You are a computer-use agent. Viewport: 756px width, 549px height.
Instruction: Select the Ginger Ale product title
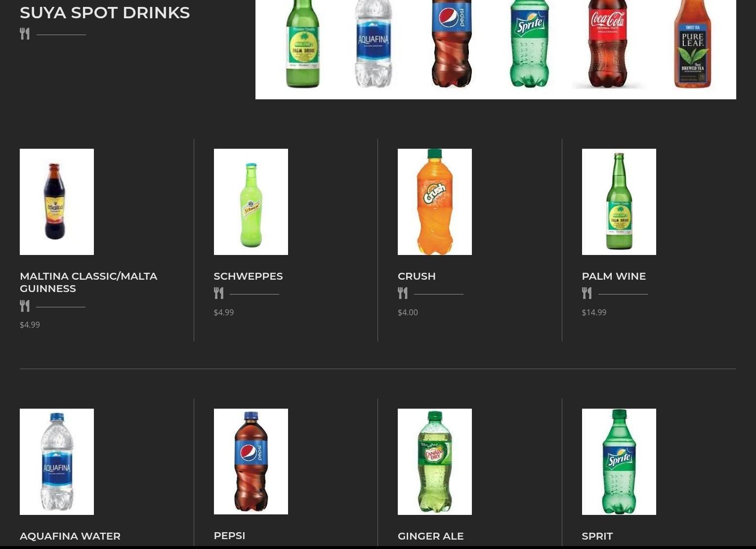pos(430,536)
